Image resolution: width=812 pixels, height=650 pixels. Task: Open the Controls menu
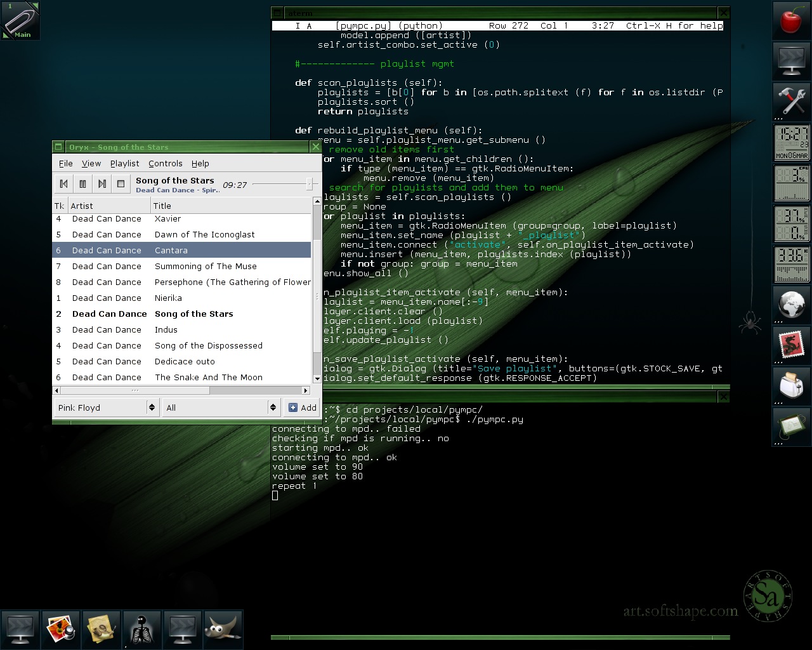click(165, 163)
